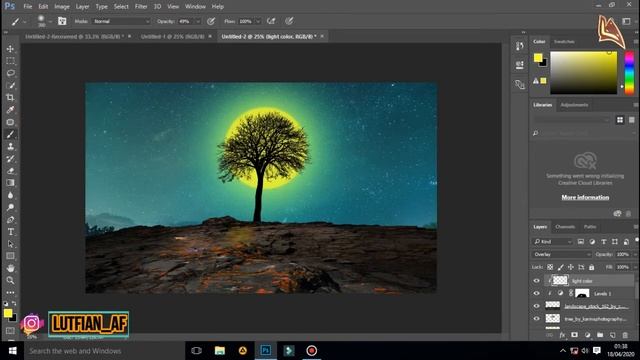Select the Eyedropper tool

click(x=11, y=110)
